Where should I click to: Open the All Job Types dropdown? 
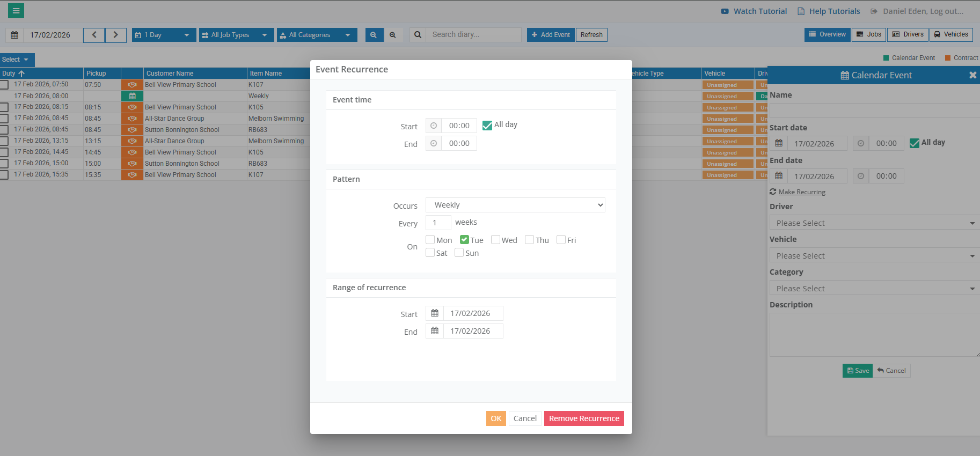coord(236,35)
